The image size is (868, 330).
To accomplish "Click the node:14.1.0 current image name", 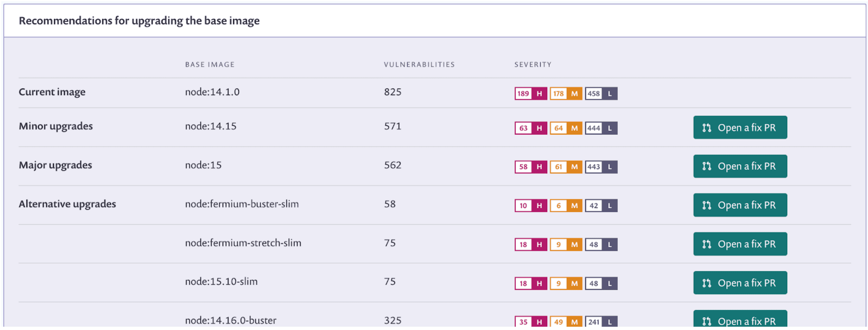I will (212, 92).
